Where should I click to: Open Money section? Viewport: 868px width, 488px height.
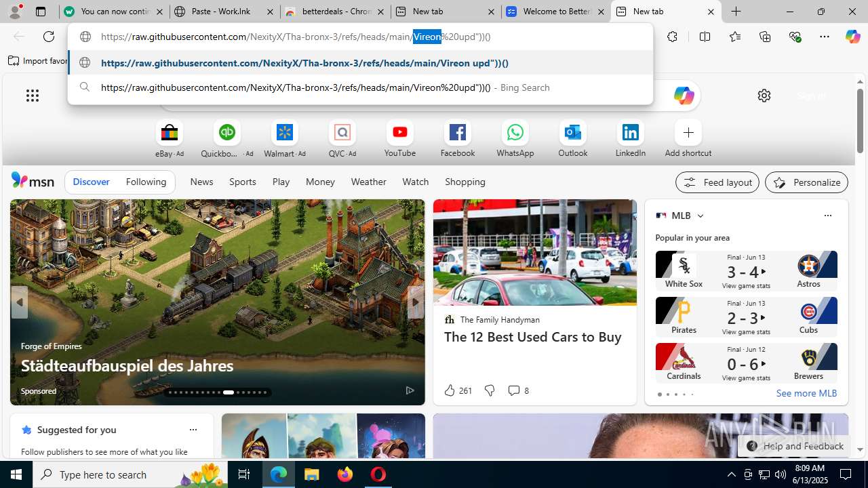click(x=320, y=182)
